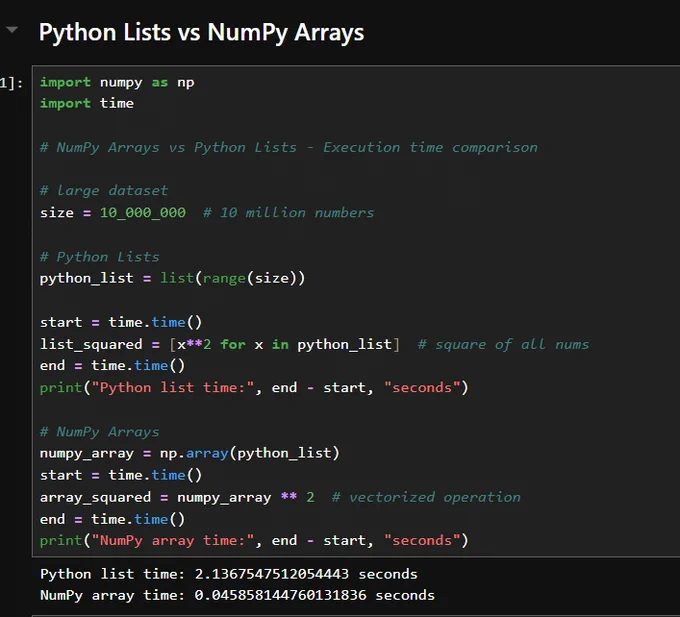680x617 pixels.
Task: Click the line 'python_list = list(range(size))'
Action: 172,278
